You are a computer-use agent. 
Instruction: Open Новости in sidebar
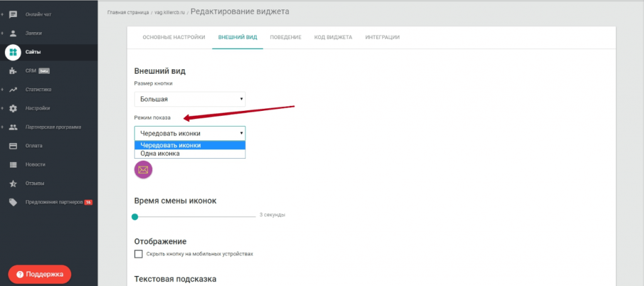pyautogui.click(x=35, y=164)
